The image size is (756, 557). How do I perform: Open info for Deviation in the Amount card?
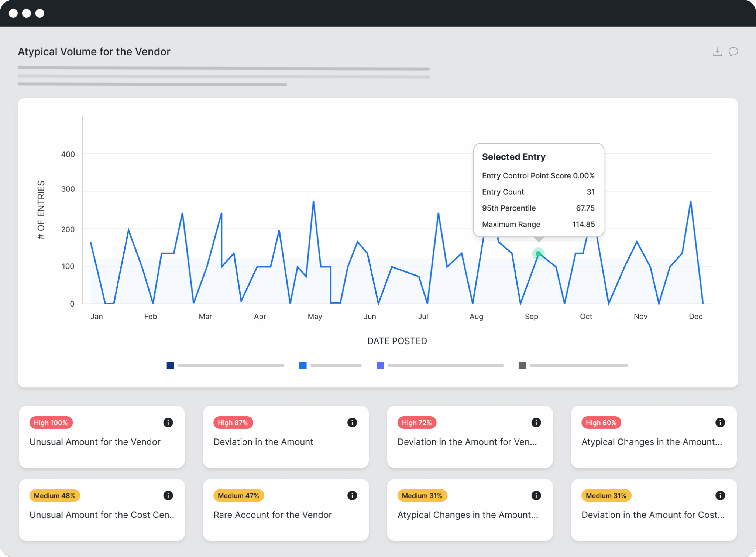(x=352, y=423)
